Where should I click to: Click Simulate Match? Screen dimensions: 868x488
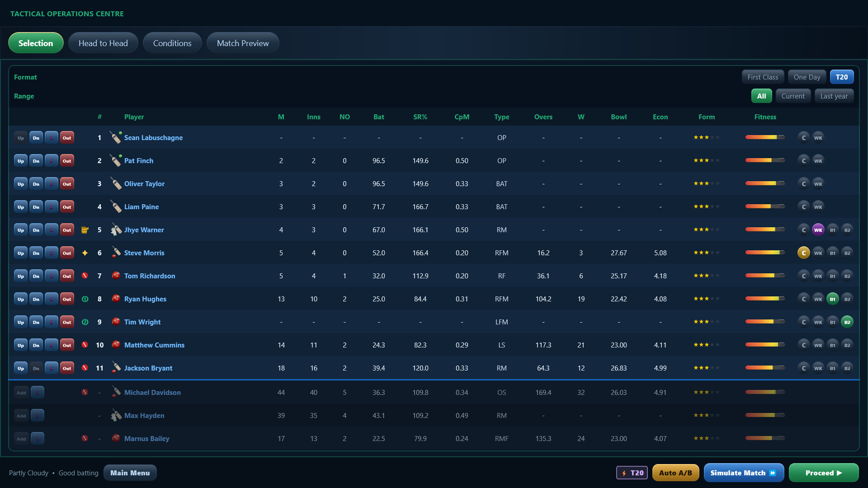point(744,473)
